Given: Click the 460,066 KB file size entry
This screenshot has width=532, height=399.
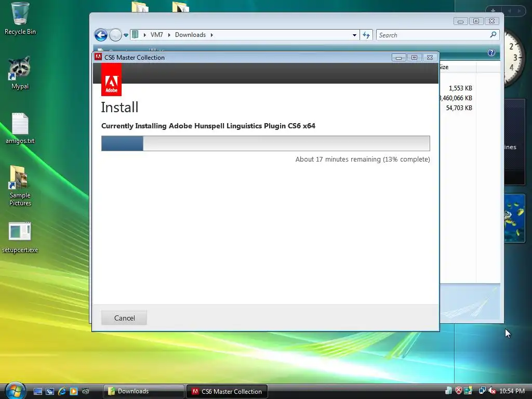Looking at the screenshot, I should coord(456,98).
